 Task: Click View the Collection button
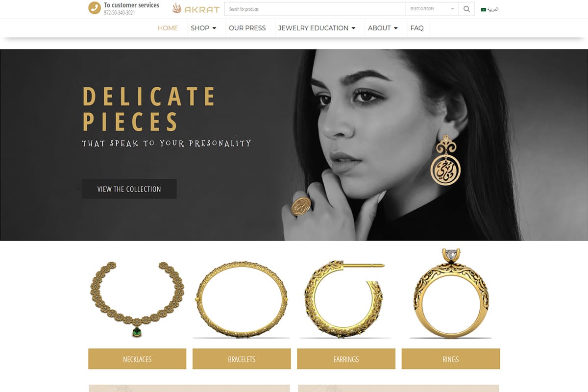[129, 189]
